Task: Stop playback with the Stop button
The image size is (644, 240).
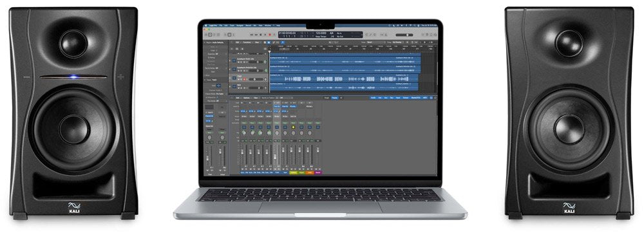Action: coord(261,35)
